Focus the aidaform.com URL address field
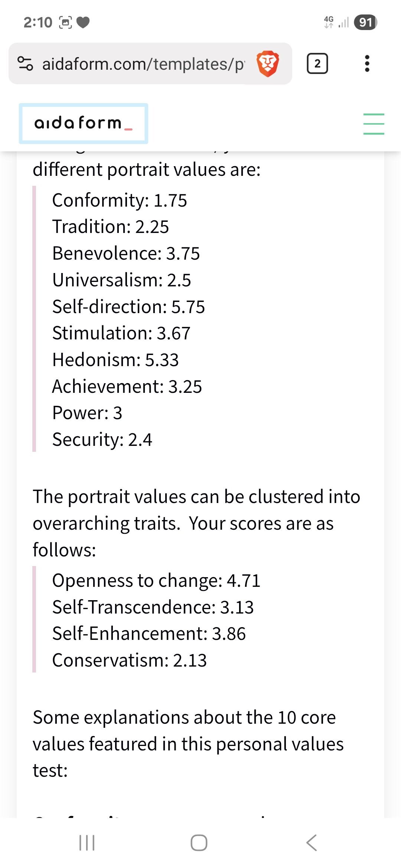Screen dimensions: 401x868 [143, 64]
